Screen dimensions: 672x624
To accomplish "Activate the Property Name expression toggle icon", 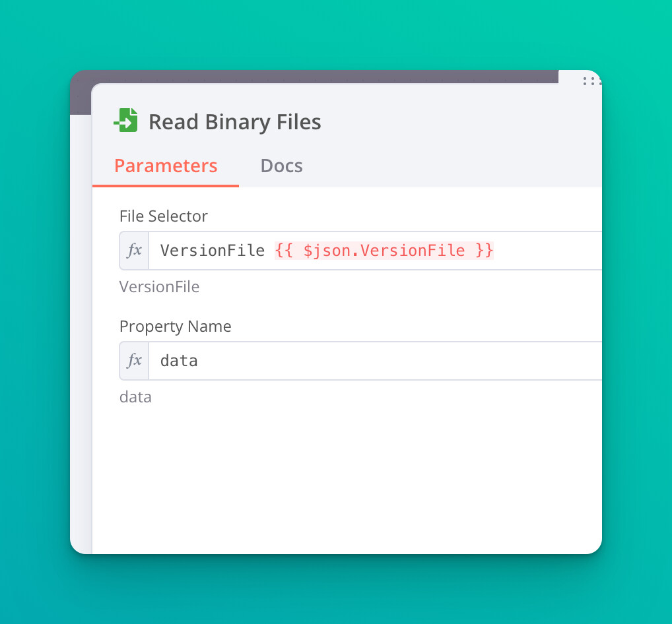I will pos(134,361).
